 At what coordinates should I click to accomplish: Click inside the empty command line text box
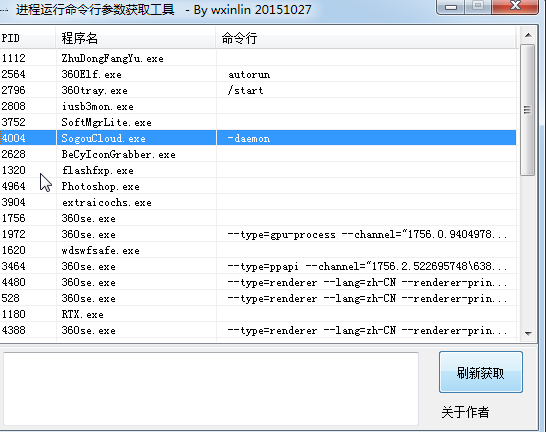[x=211, y=388]
